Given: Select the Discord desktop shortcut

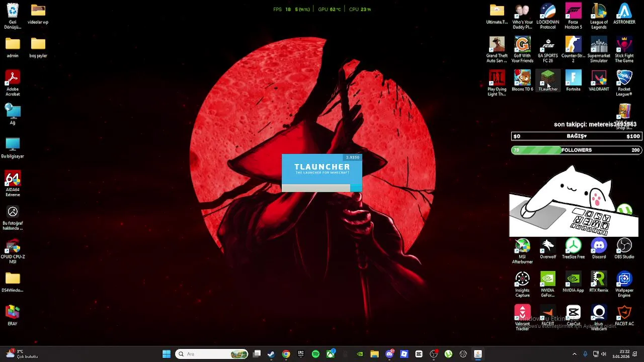Looking at the screenshot, I should pyautogui.click(x=599, y=249).
